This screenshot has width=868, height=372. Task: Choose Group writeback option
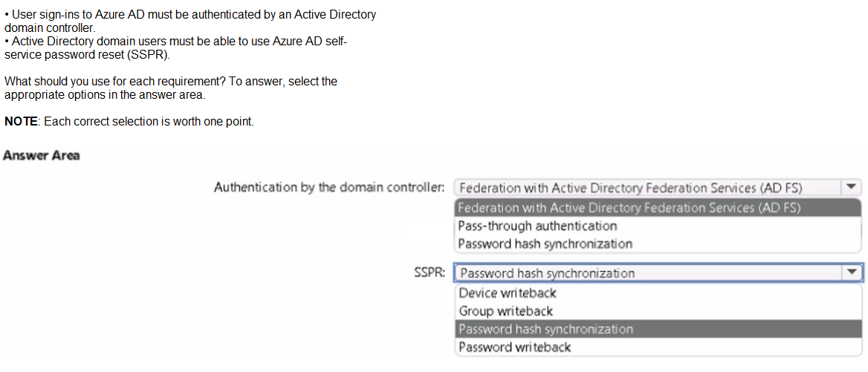point(658,310)
